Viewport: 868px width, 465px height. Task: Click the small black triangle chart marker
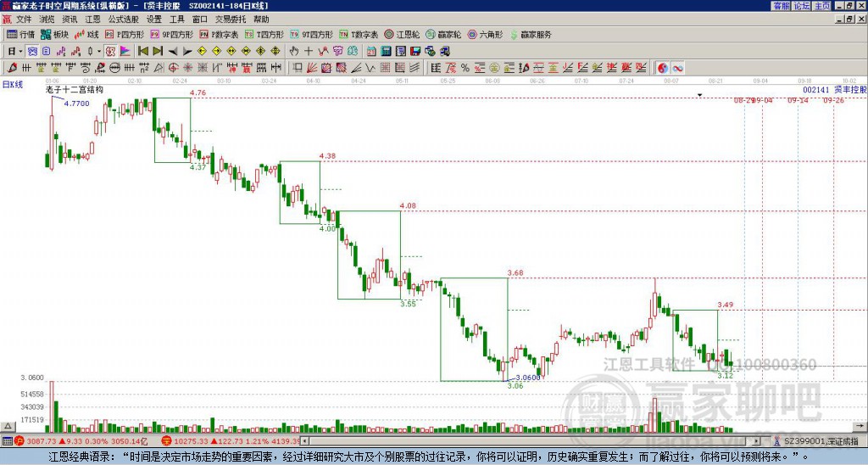tap(699, 95)
